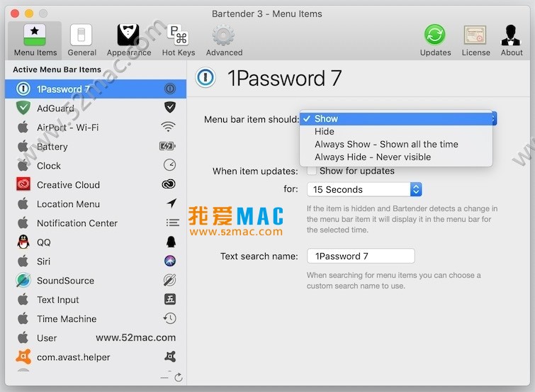Click the SoundSource app icon
This screenshot has width=535, height=392.
[x=23, y=280]
